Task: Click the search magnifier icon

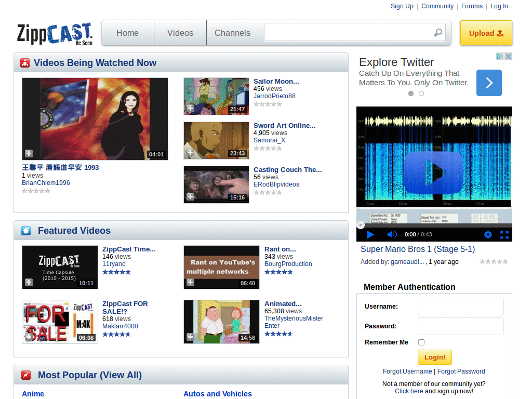Action: coord(437,33)
